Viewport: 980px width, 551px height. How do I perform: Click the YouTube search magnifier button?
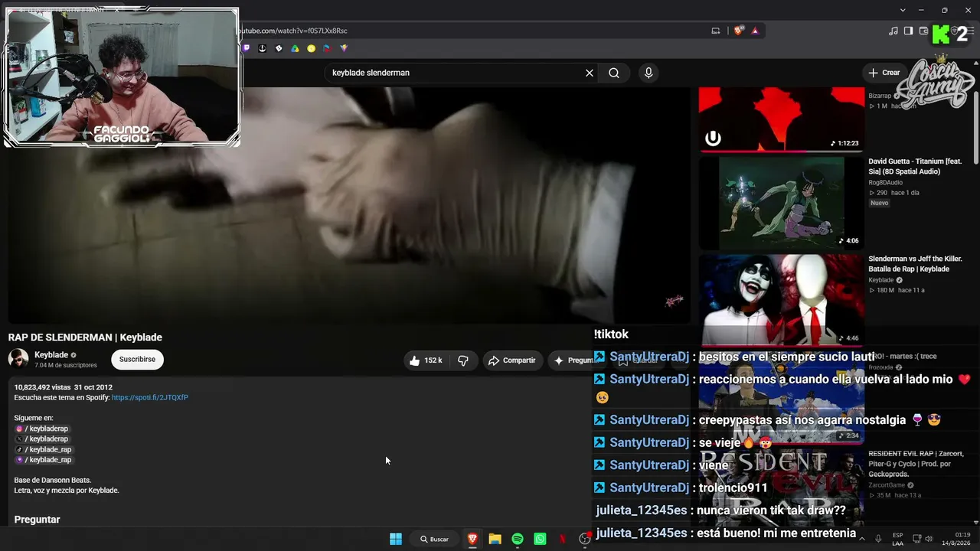pyautogui.click(x=614, y=73)
